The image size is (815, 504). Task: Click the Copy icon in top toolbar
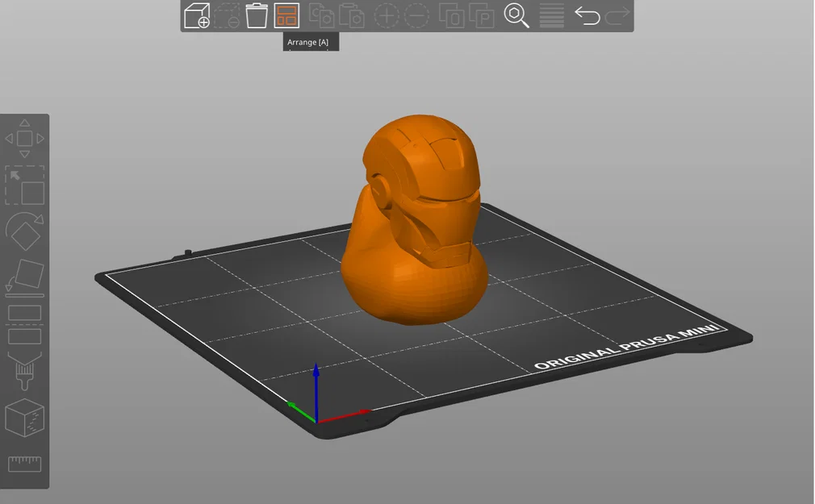[x=322, y=15]
